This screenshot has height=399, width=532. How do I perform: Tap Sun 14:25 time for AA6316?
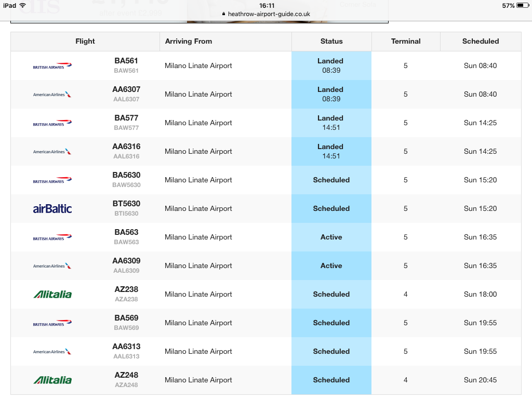pos(480,151)
